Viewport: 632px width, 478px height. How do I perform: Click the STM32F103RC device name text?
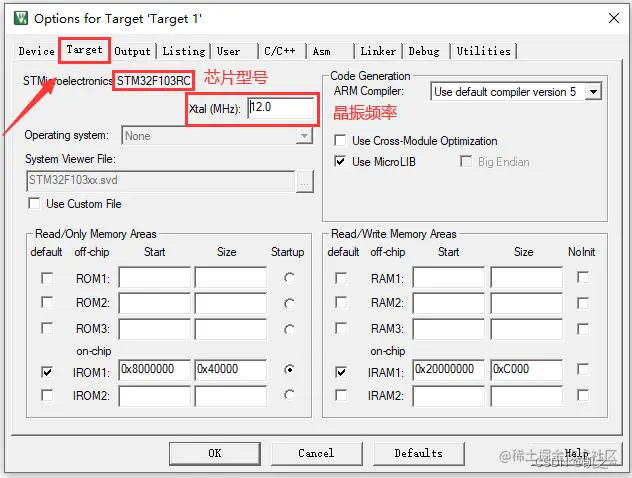154,81
